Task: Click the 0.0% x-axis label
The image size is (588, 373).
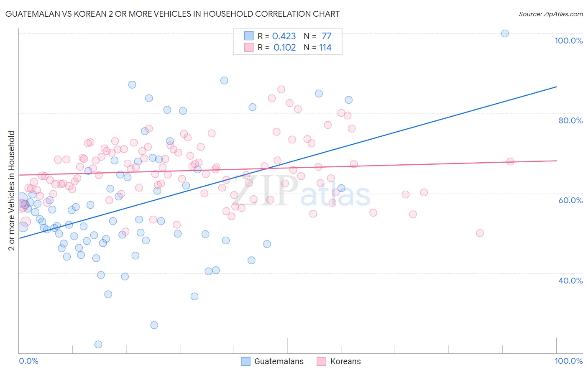Action: click(28, 361)
